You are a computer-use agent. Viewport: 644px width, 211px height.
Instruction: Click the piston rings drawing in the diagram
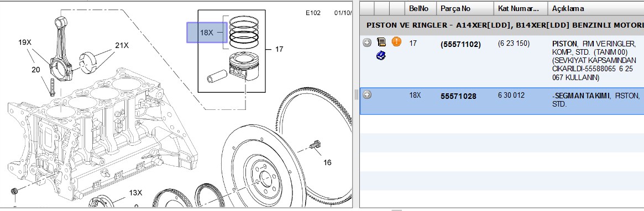[244, 33]
